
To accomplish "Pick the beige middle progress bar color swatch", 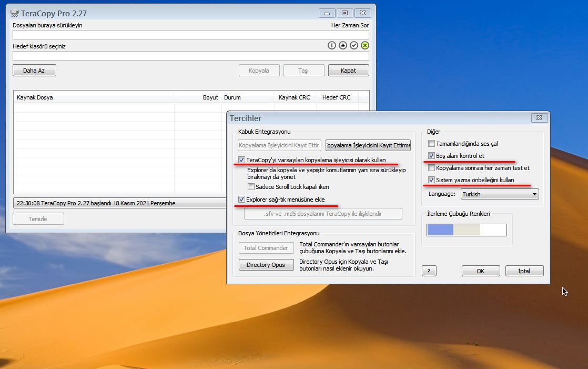I will pos(467,230).
